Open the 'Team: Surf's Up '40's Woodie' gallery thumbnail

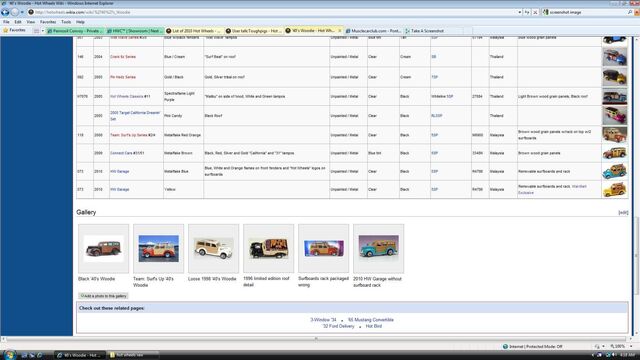[x=158, y=249]
